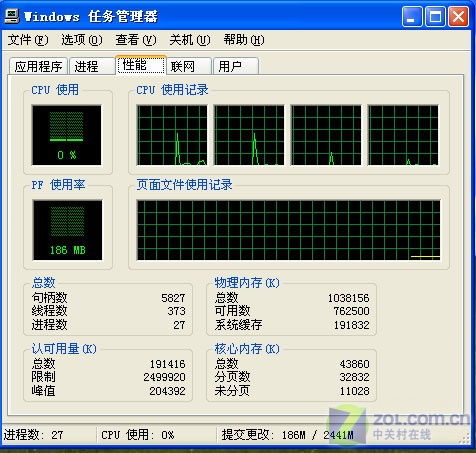Image resolution: width=476 pixels, height=453 pixels.
Task: Open the 帮助(H) menu
Action: coord(244,40)
